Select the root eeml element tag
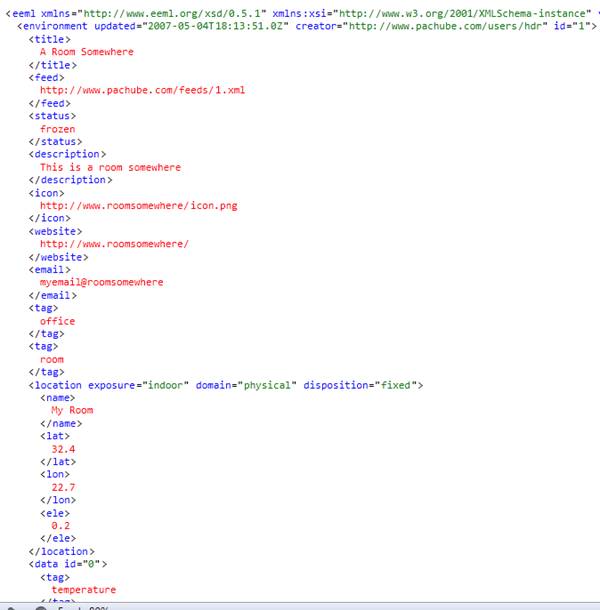 (x=22, y=11)
